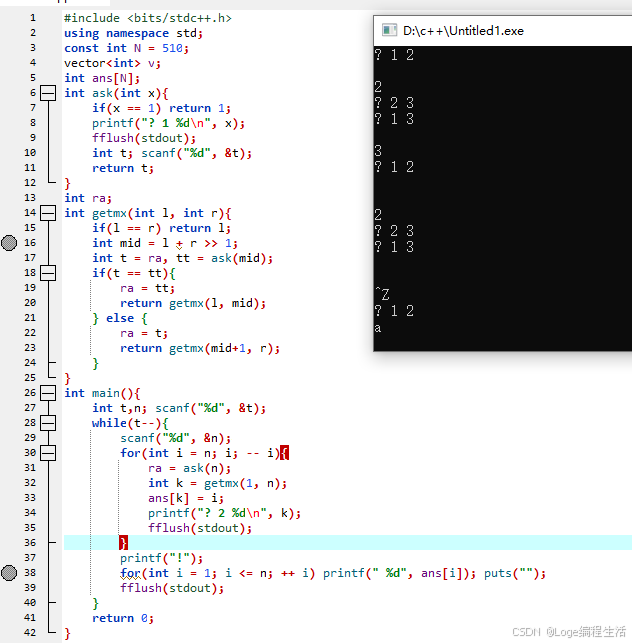The height and width of the screenshot is (643, 632).
Task: Click the 'int mid = l + r >> 1;' line
Action: pyautogui.click(x=165, y=243)
